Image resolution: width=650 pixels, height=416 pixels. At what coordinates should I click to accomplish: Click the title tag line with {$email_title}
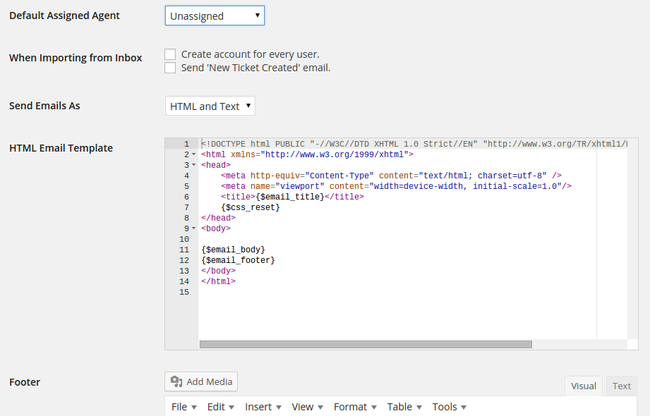tap(292, 196)
